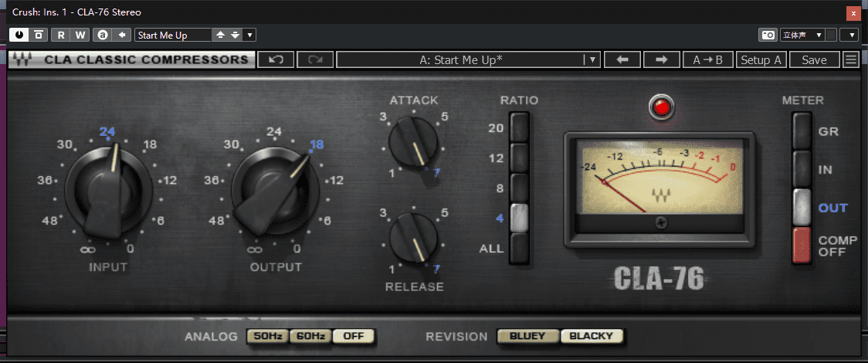This screenshot has width=868, height=363.
Task: Click the camera snapshot icon
Action: tap(768, 35)
